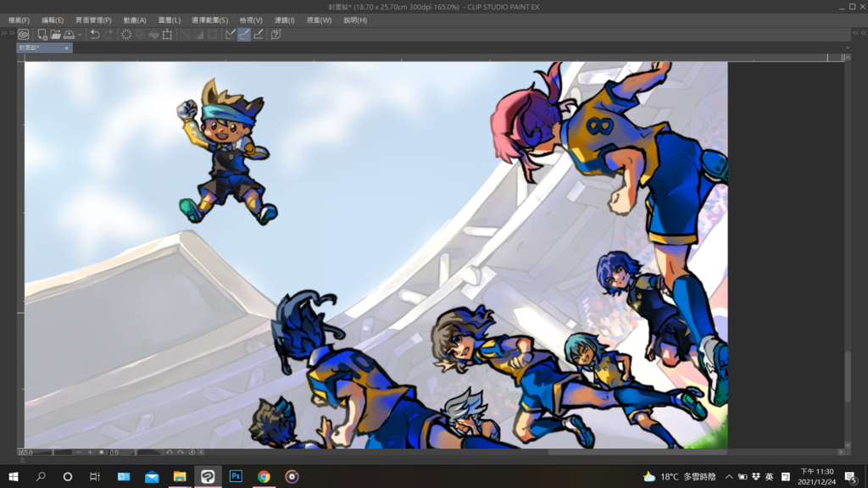Open the 檔案(F) file menu
The image size is (868, 488).
(19, 20)
